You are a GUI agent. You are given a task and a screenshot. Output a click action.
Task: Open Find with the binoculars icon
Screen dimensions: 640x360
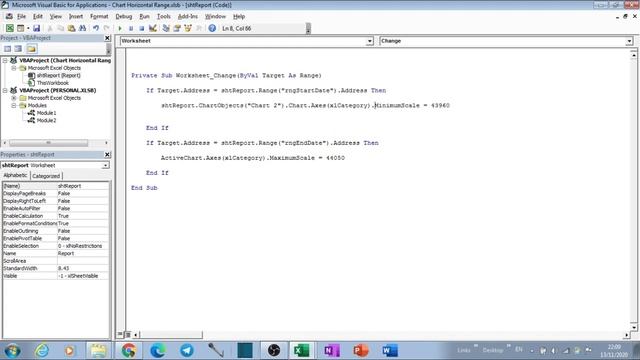[x=82, y=28]
